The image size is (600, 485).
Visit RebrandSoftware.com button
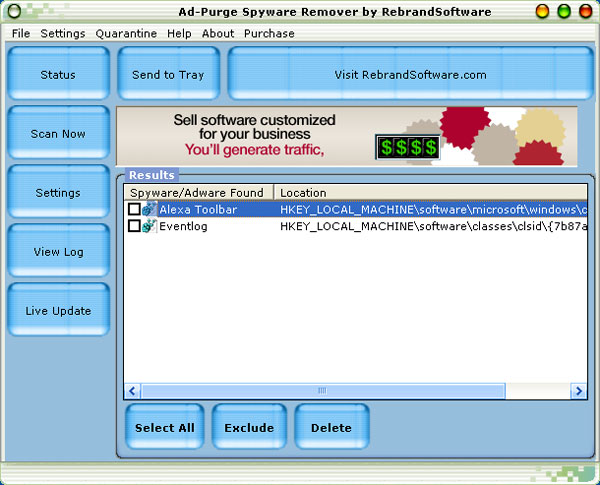pos(411,73)
